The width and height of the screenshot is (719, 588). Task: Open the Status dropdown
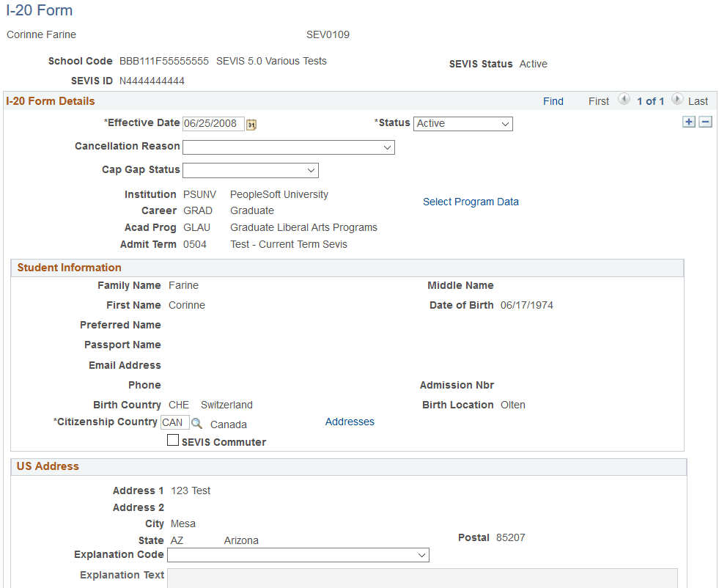pos(462,124)
